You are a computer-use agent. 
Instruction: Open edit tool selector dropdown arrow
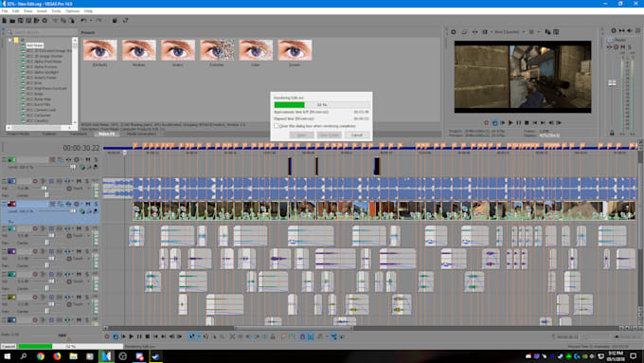[x=198, y=336]
